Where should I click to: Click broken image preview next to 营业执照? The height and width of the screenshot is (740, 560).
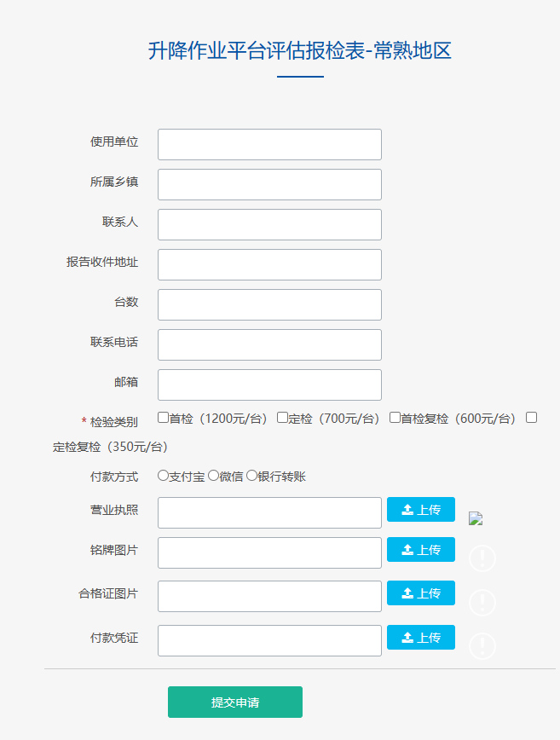click(x=476, y=518)
